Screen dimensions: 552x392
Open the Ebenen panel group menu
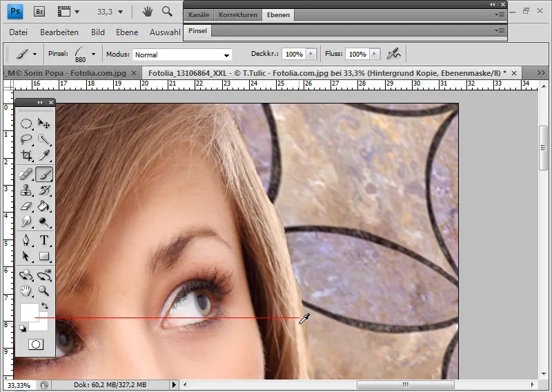500,14
